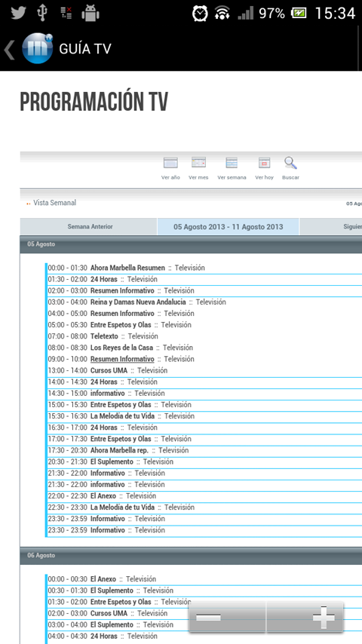Select the Ver semana week icon

tap(232, 163)
